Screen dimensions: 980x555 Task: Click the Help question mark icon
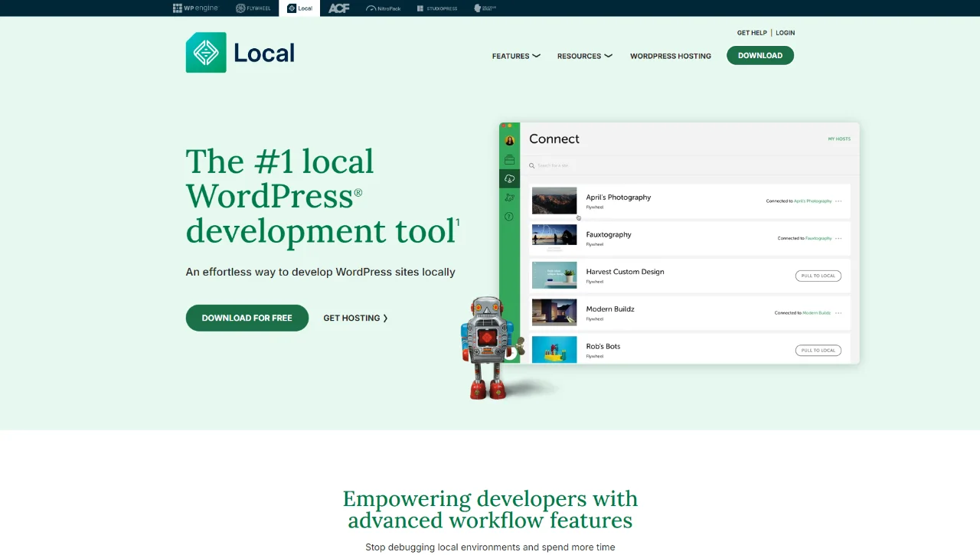509,217
